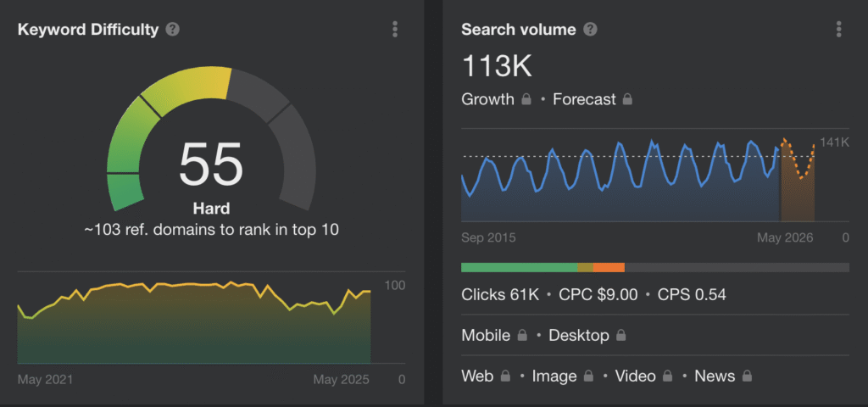Open Search volume help question-mark icon

click(x=591, y=30)
